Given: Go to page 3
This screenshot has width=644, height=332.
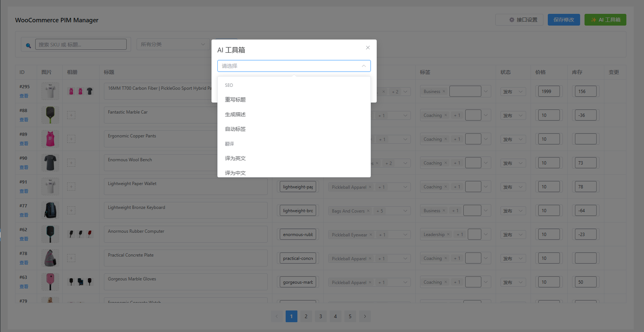Looking at the screenshot, I should point(320,316).
